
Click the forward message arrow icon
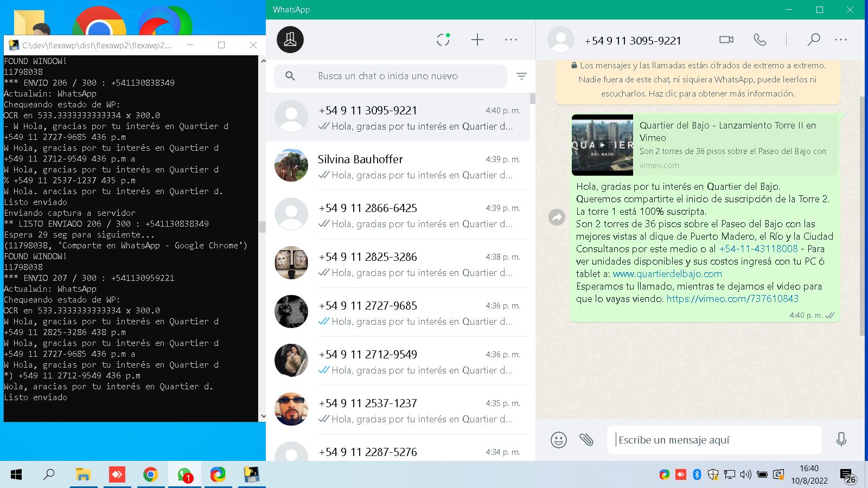[557, 217]
